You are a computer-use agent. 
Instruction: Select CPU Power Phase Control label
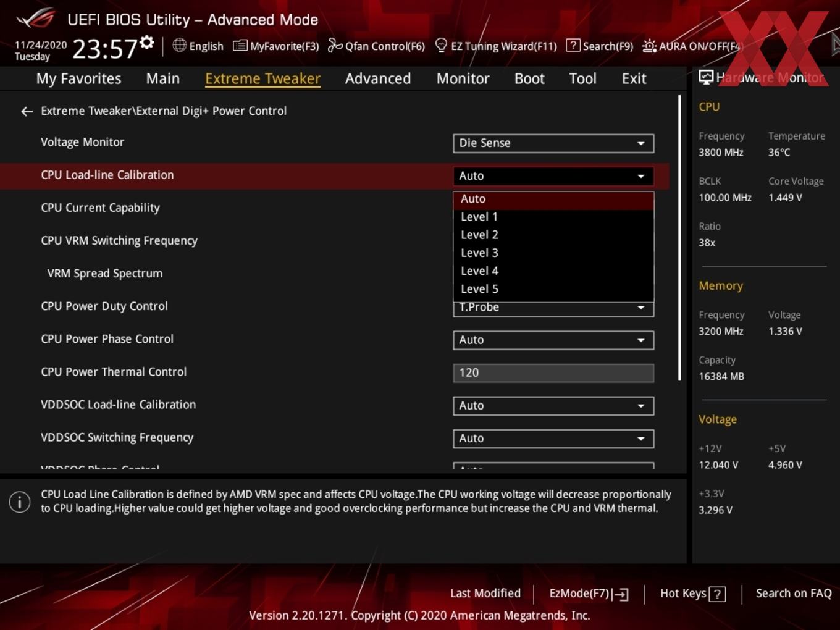pyautogui.click(x=107, y=339)
